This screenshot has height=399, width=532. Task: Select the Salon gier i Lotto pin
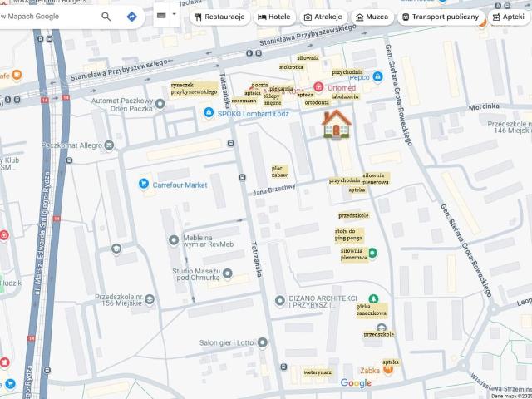pyautogui.click(x=263, y=342)
